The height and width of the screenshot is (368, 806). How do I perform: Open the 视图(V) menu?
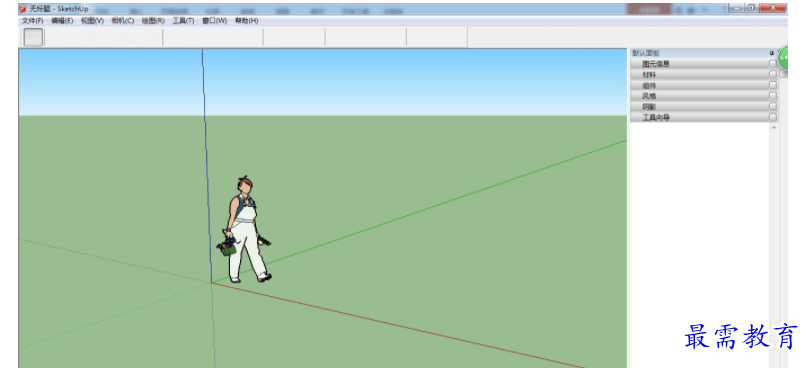coord(93,21)
